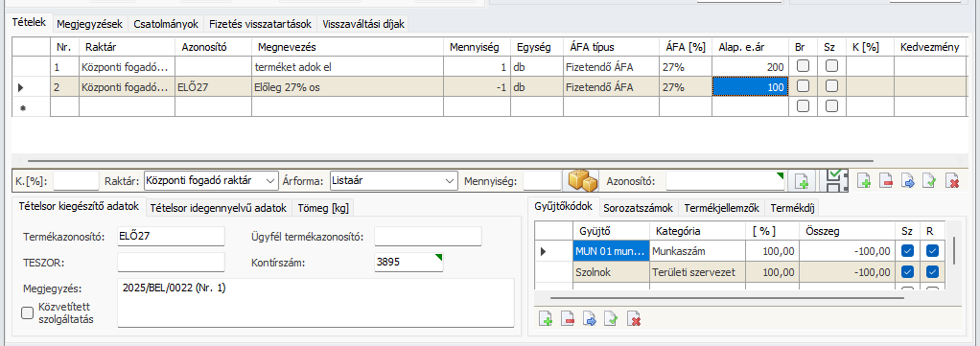980x346 pixels.
Task: Click the new-row asterisk marker in items grid
Action: coord(22,107)
